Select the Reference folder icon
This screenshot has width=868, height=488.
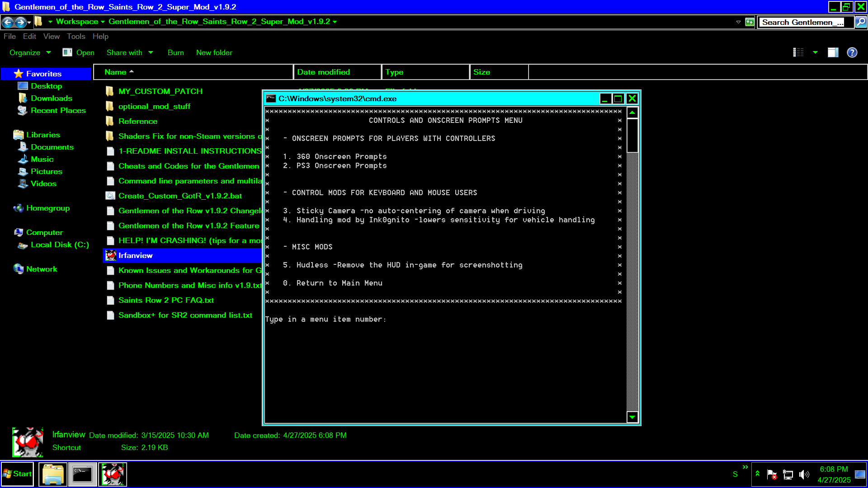pyautogui.click(x=110, y=122)
